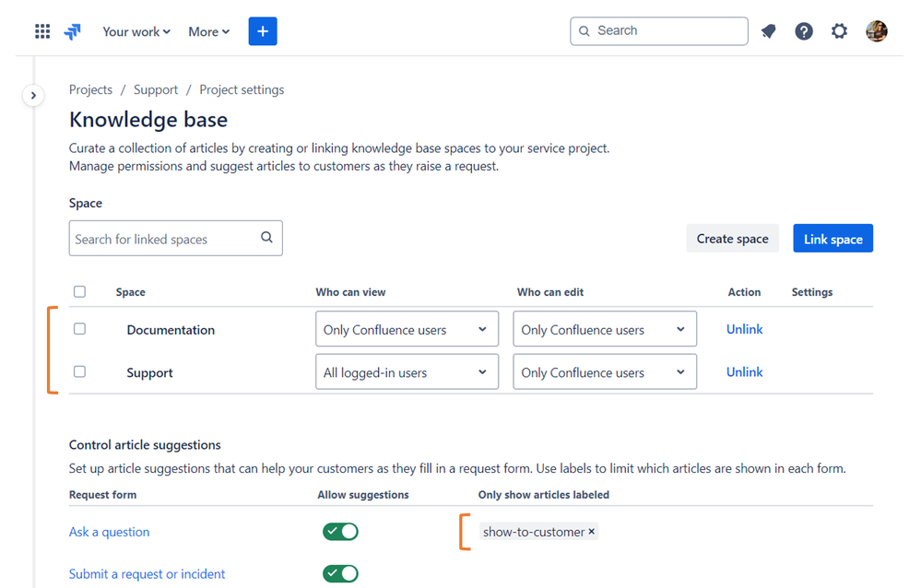Check the Documentation space checkbox
921x588 pixels.
pos(80,329)
